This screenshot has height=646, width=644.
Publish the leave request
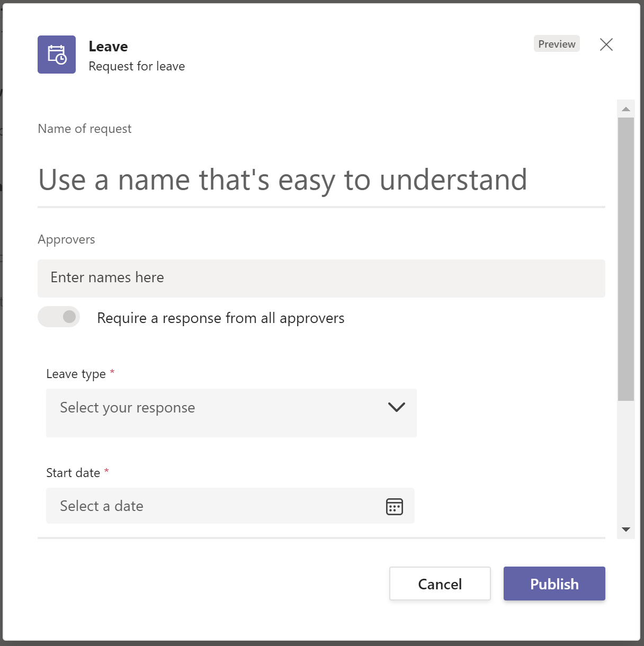pyautogui.click(x=554, y=584)
